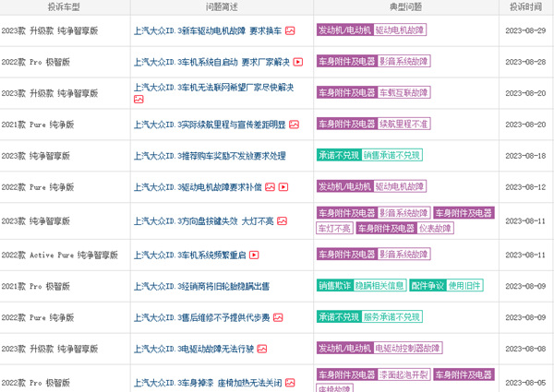Click the date 2023-08-12
This screenshot has height=392, width=554.
(525, 187)
